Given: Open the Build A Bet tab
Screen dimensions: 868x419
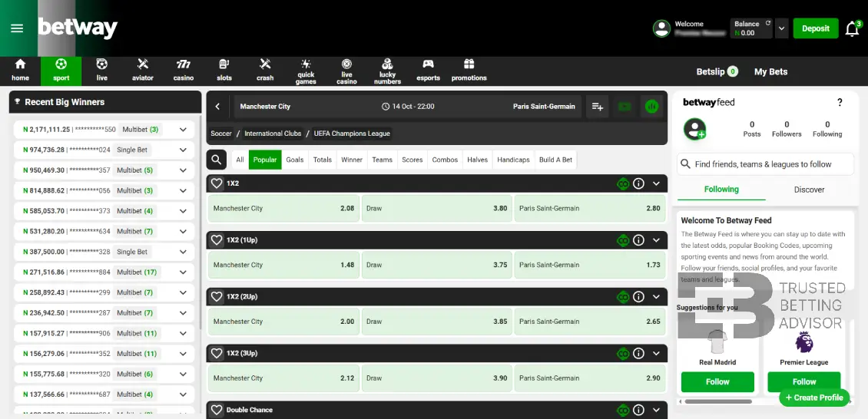Looking at the screenshot, I should click(556, 160).
